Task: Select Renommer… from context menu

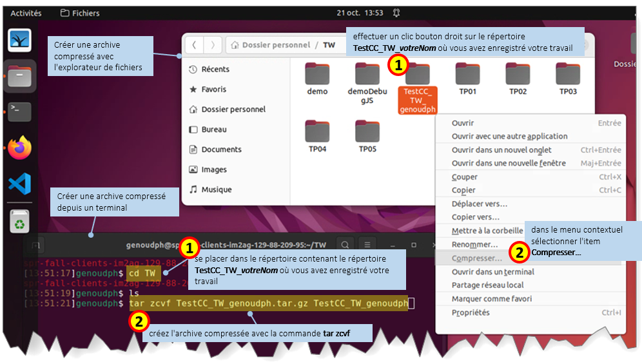Action: coord(474,245)
